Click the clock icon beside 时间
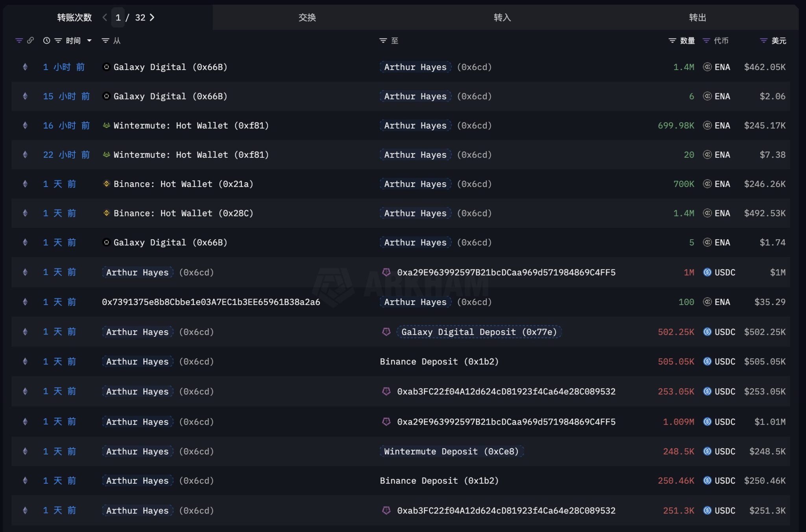Screen dimensions: 806x532 46,41
